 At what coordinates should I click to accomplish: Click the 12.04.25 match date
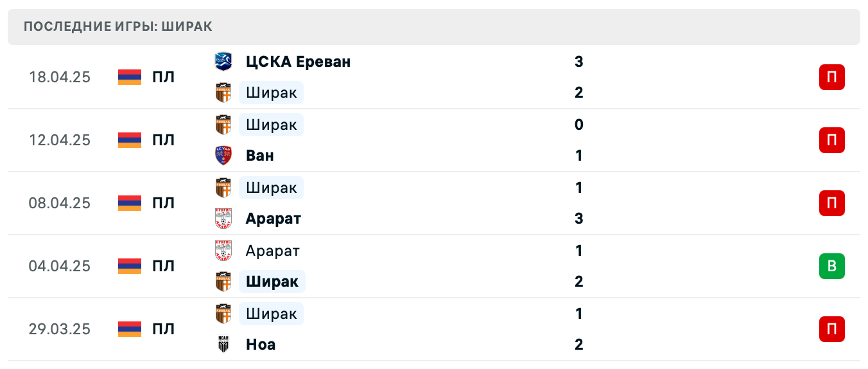59,140
